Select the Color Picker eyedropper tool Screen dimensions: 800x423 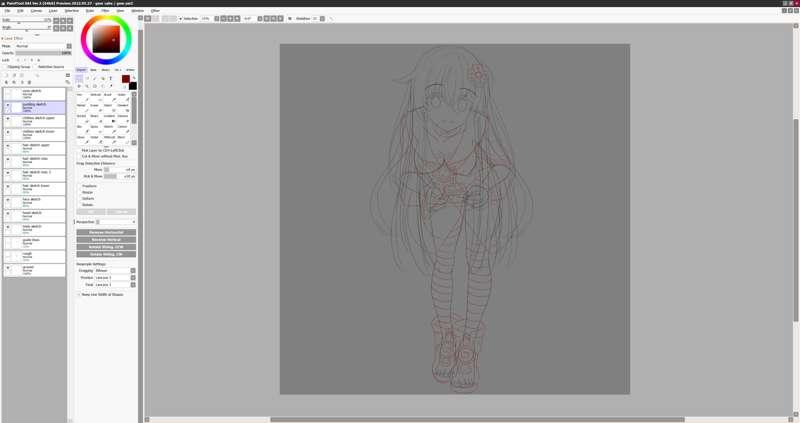pyautogui.click(x=111, y=86)
